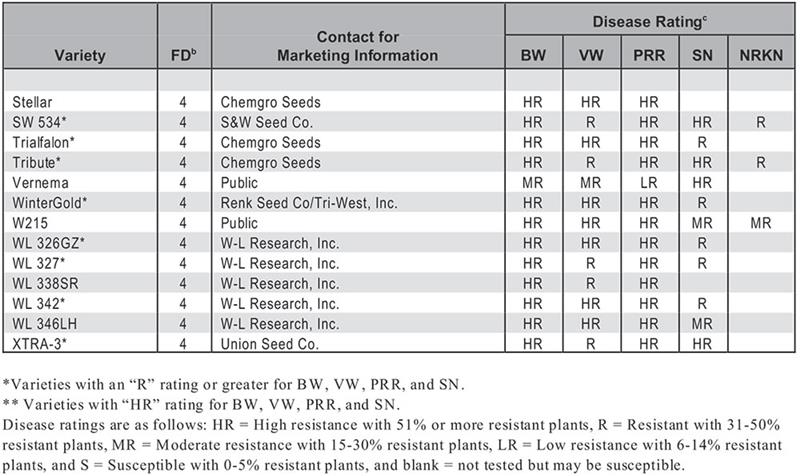Click the "FD" column header
This screenshot has height=476, width=800.
click(183, 57)
